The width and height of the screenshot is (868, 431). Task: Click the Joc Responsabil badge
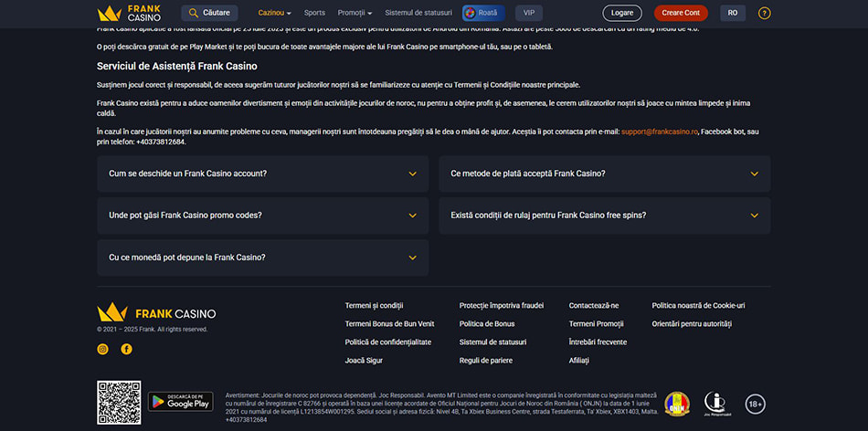point(717,404)
